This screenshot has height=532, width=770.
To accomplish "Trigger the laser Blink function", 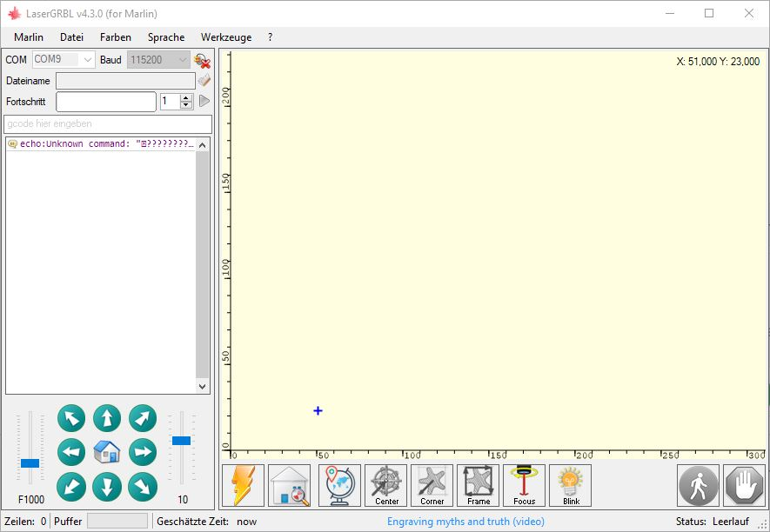I will [570, 485].
